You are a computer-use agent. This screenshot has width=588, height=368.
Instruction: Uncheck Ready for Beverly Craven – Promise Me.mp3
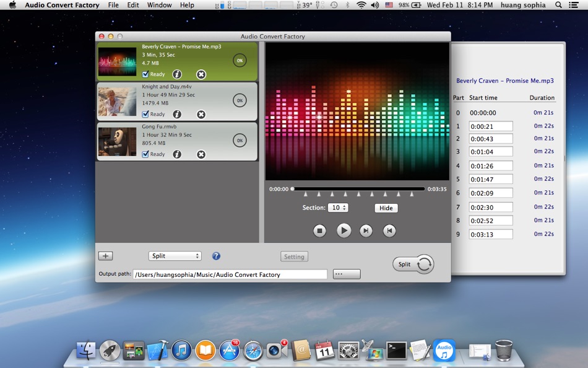(x=145, y=74)
